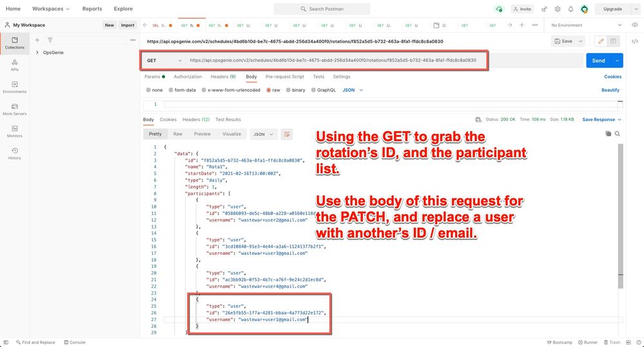Open the Environments sidebar panel
Viewport: 644px width, 347px height.
coord(15,88)
